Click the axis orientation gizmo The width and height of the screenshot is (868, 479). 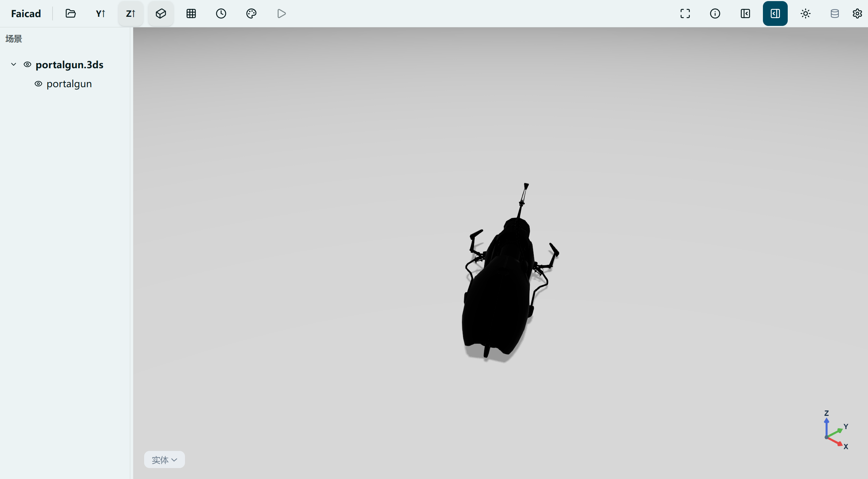tap(836, 430)
